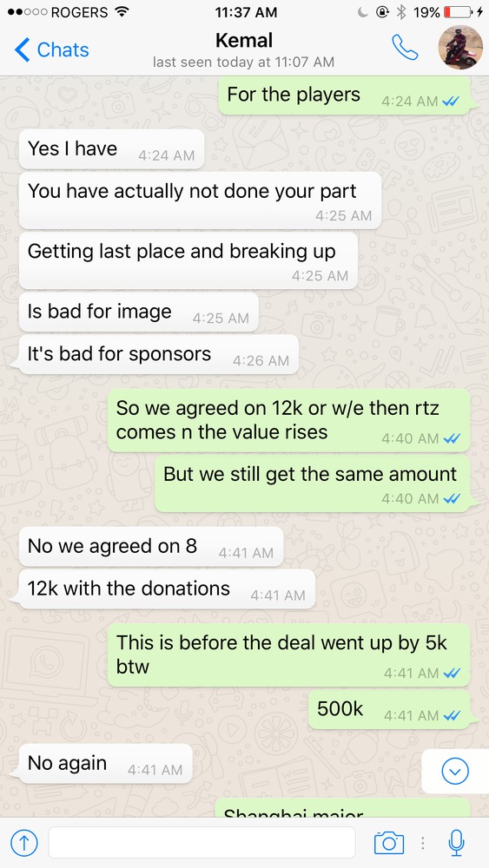This screenshot has height=868, width=489.
Task: Tap the upload attachment arrow icon
Action: 24,843
